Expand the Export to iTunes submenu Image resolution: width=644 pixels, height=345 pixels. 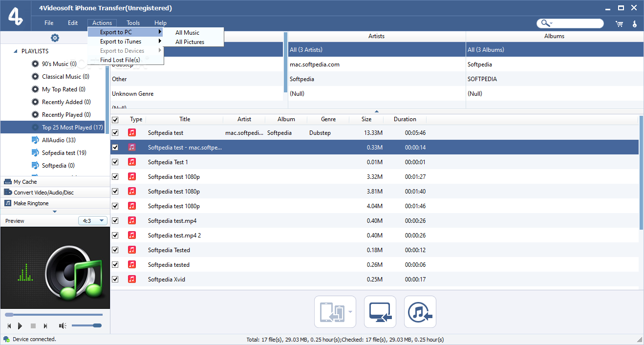pyautogui.click(x=126, y=42)
